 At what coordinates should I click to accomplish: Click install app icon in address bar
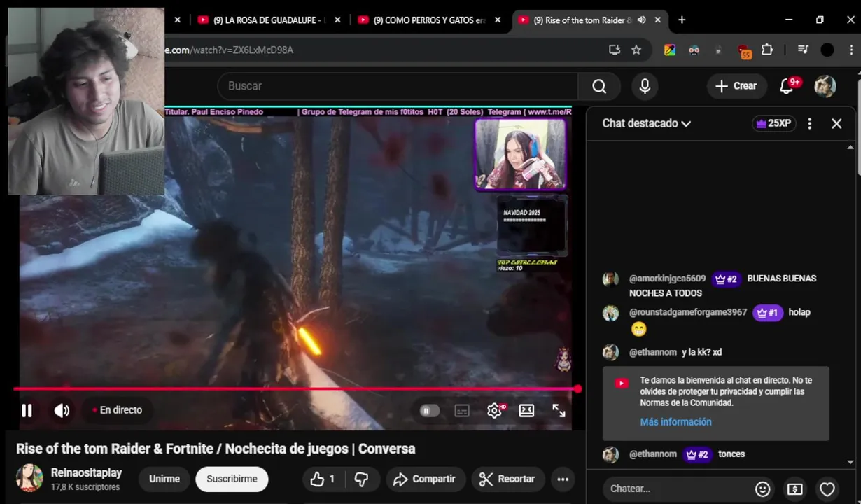click(x=615, y=50)
